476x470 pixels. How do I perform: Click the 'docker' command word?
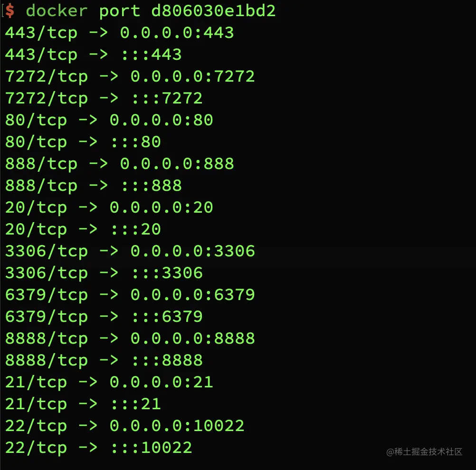[57, 11]
